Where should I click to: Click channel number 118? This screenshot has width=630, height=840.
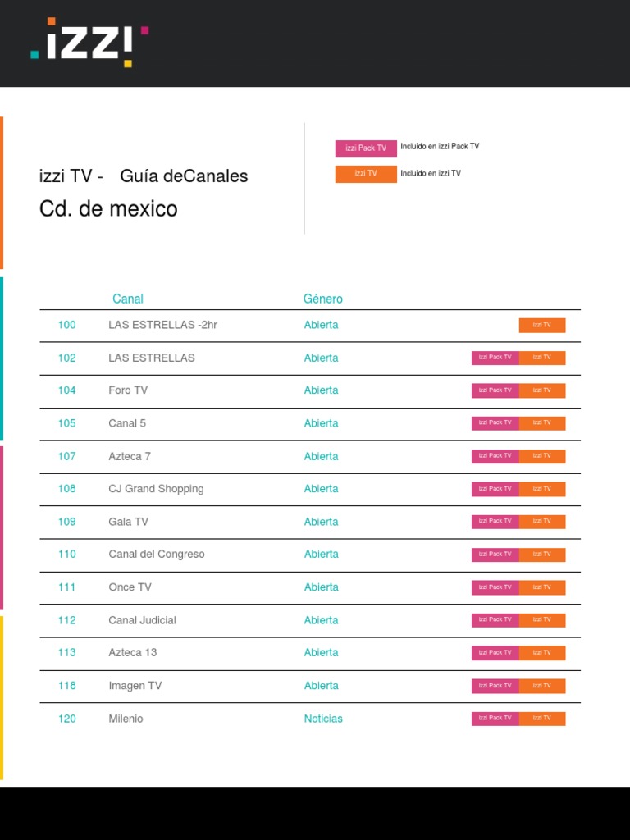point(66,686)
